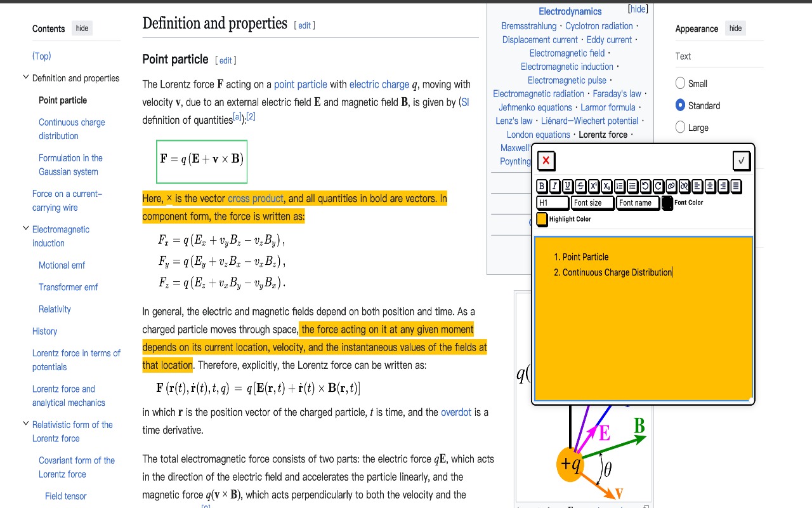Open Relativity in the contents
The width and height of the screenshot is (812, 508).
55,309
